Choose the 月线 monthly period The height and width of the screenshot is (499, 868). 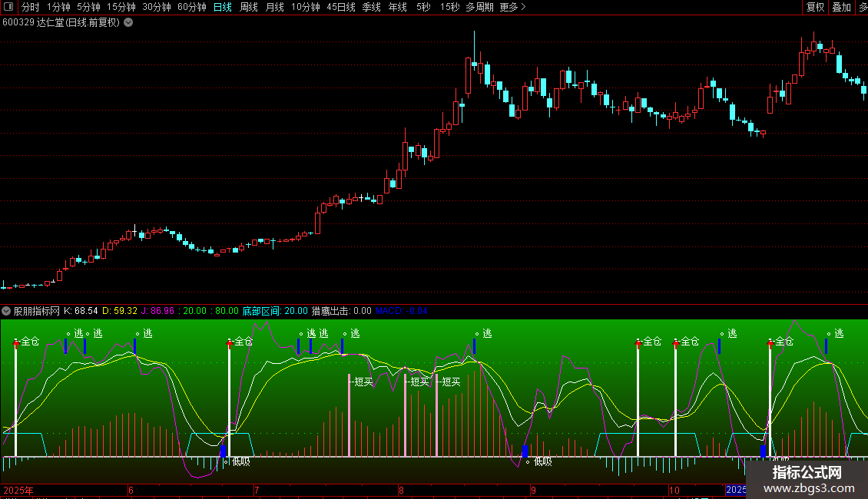click(x=274, y=7)
